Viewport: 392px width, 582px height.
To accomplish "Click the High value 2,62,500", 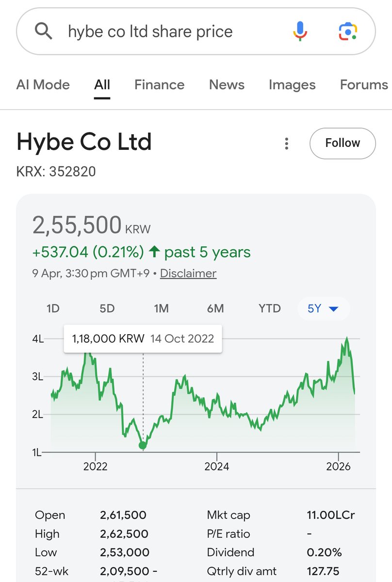I will coord(124,534).
